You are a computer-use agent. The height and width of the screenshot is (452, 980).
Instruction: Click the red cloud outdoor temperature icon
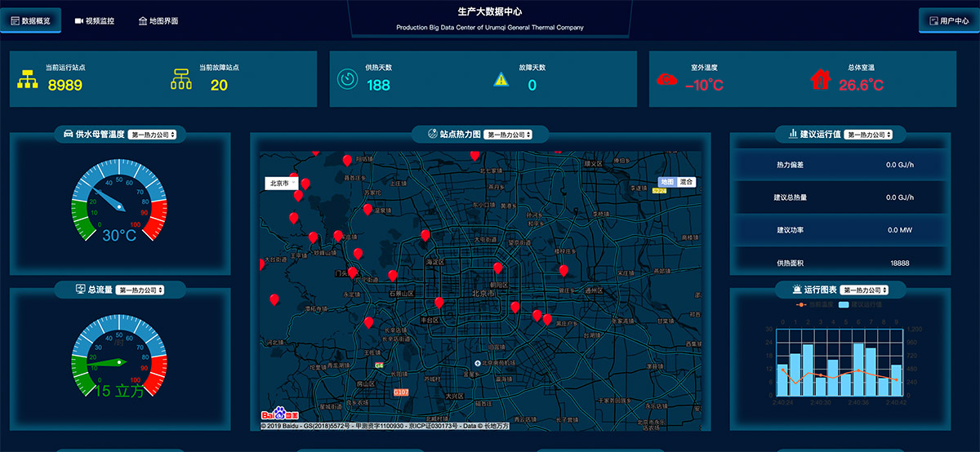click(667, 79)
